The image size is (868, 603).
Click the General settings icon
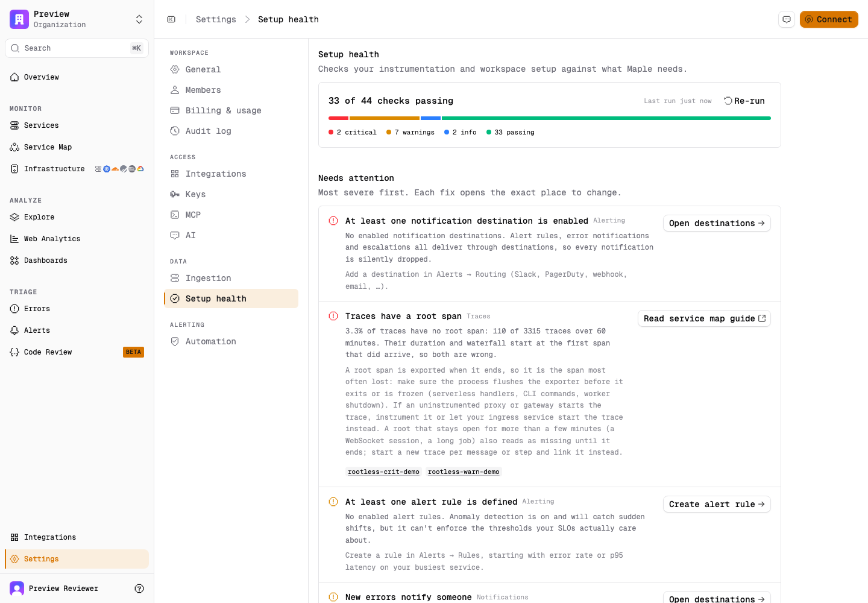point(175,69)
